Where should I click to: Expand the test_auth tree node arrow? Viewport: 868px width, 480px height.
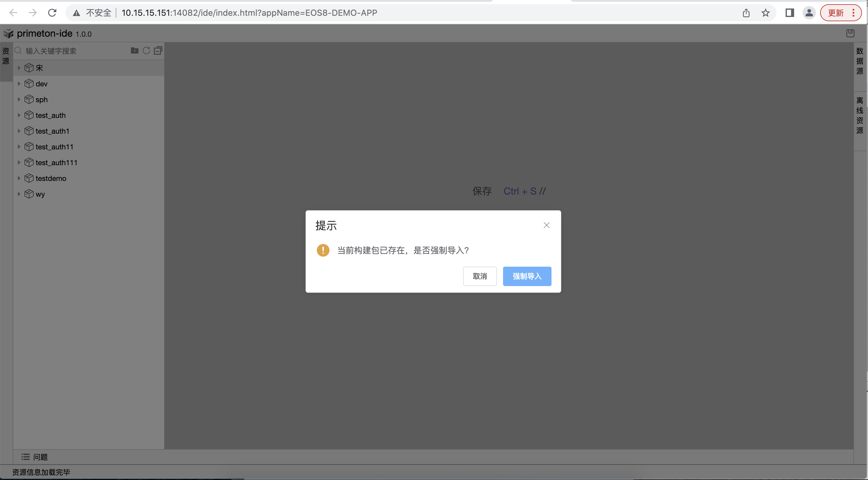(x=19, y=115)
